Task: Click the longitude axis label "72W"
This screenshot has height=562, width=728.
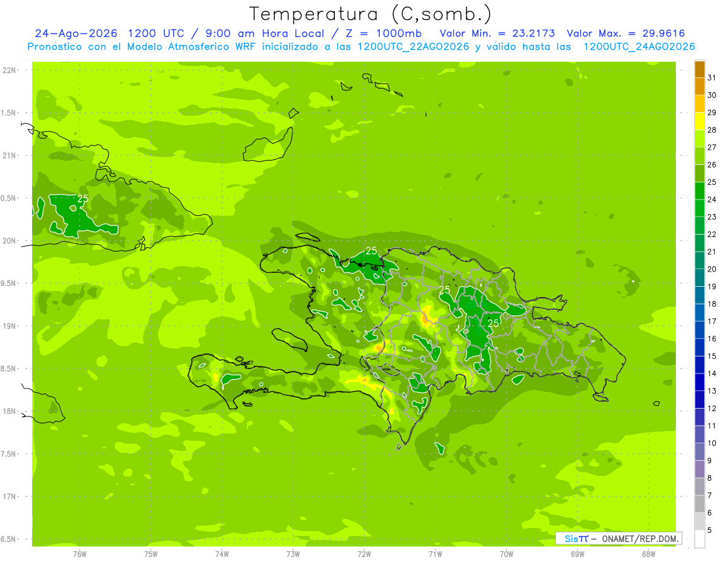Action: pos(364,554)
